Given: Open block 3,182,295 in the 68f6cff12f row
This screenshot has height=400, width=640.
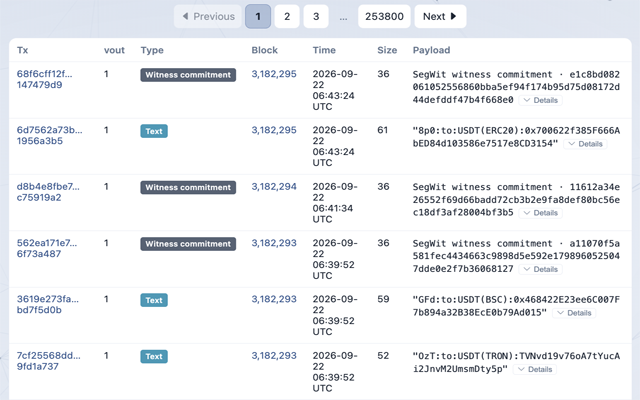Looking at the screenshot, I should [x=274, y=74].
